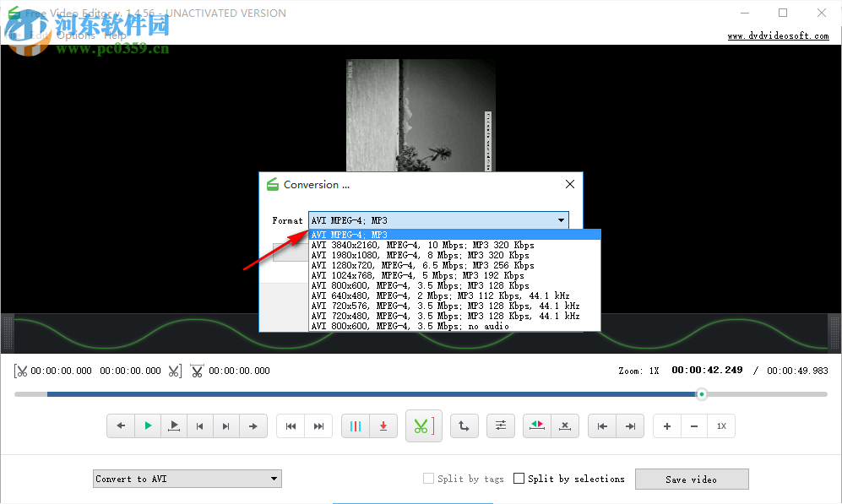Screen dimensions: 842x504
Task: Open the Convert to AVI dropdown
Action: coord(187,478)
